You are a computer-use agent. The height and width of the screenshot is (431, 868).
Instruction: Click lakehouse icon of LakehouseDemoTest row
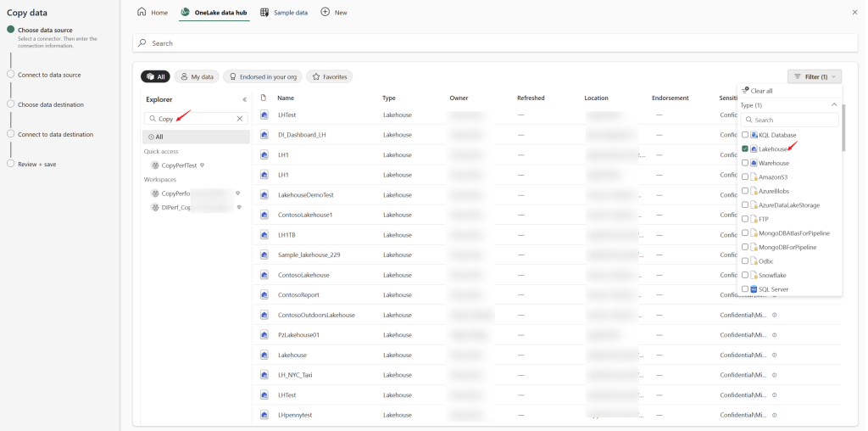pyautogui.click(x=264, y=195)
